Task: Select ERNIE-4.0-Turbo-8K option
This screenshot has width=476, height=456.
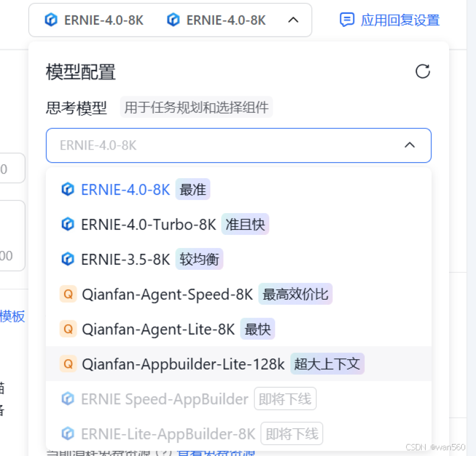Action: tap(239, 225)
